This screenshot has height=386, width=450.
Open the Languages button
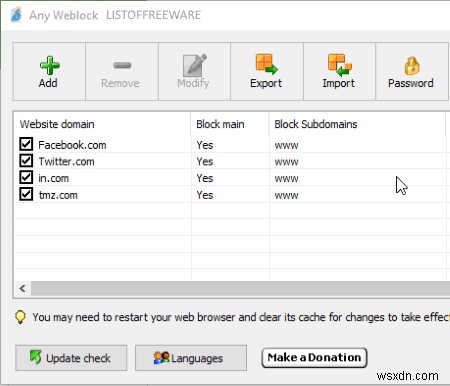coord(191,358)
